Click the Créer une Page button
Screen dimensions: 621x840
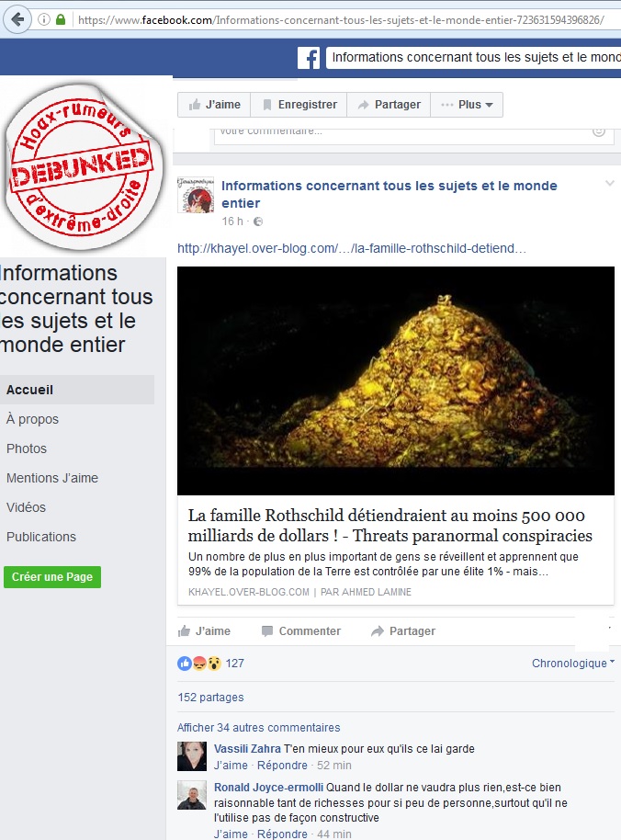[x=52, y=577]
